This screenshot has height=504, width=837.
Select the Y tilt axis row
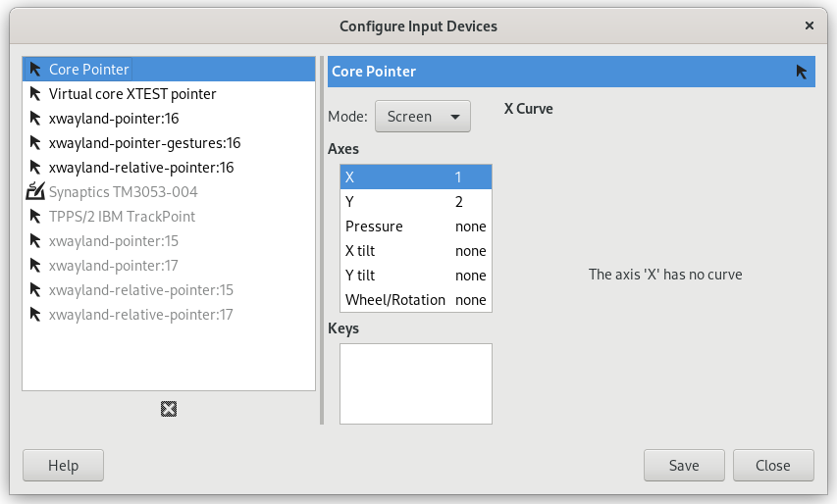tap(416, 276)
